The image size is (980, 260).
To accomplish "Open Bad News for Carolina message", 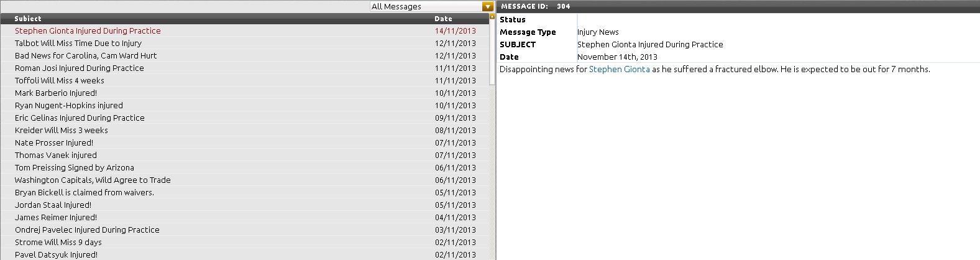I will [x=86, y=55].
